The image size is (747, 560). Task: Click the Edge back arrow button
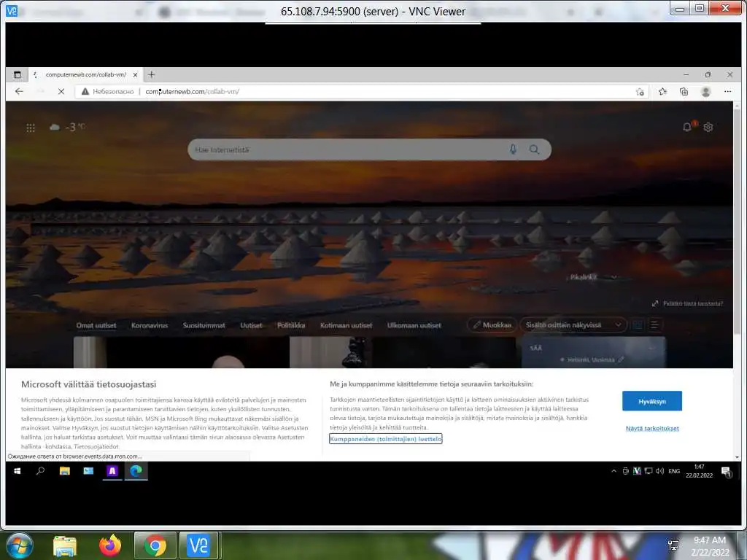point(19,91)
